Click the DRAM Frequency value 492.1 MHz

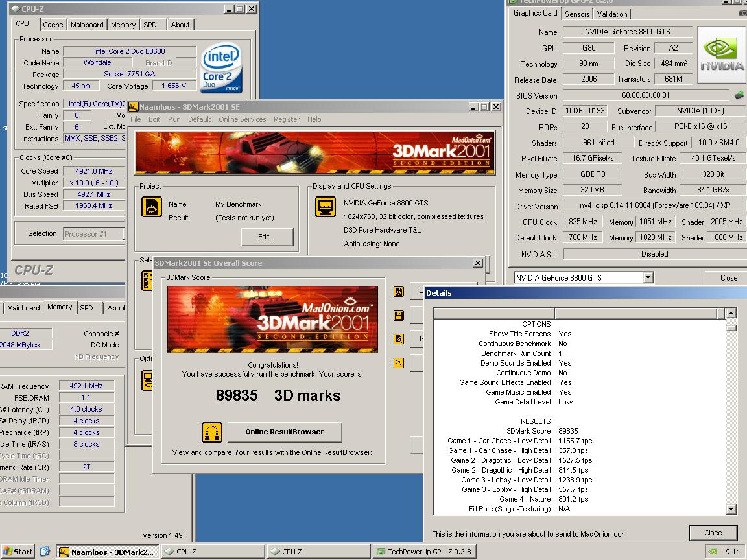click(86, 386)
